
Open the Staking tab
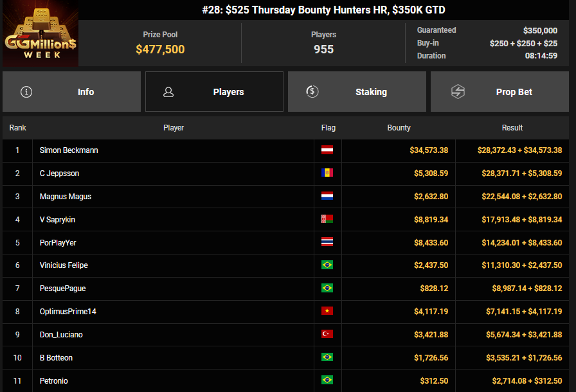point(357,92)
